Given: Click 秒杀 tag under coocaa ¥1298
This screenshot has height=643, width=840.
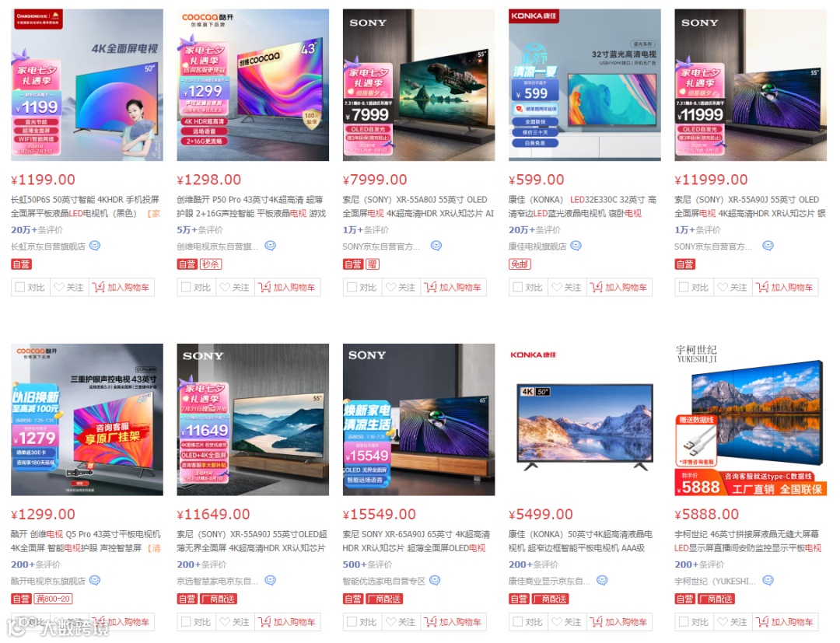Looking at the screenshot, I should pyautogui.click(x=211, y=264).
